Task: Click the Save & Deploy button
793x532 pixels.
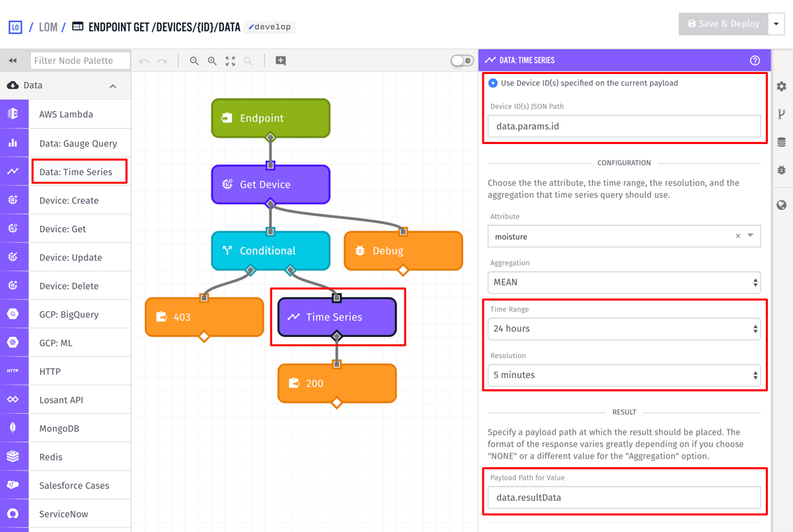Action: pyautogui.click(x=724, y=24)
